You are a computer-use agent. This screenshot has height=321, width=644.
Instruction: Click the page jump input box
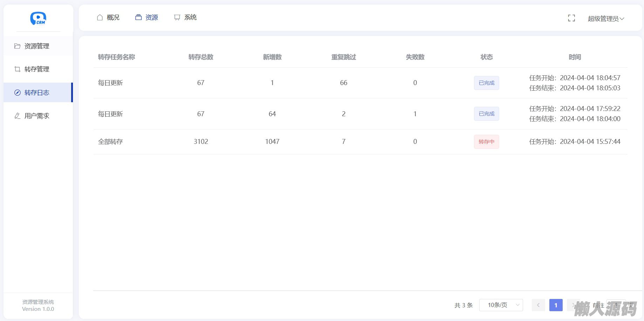(x=616, y=305)
